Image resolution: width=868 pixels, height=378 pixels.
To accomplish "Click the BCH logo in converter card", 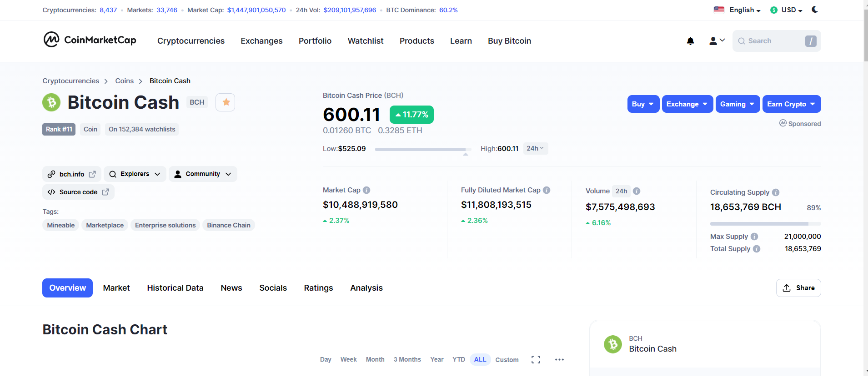I will pos(613,344).
